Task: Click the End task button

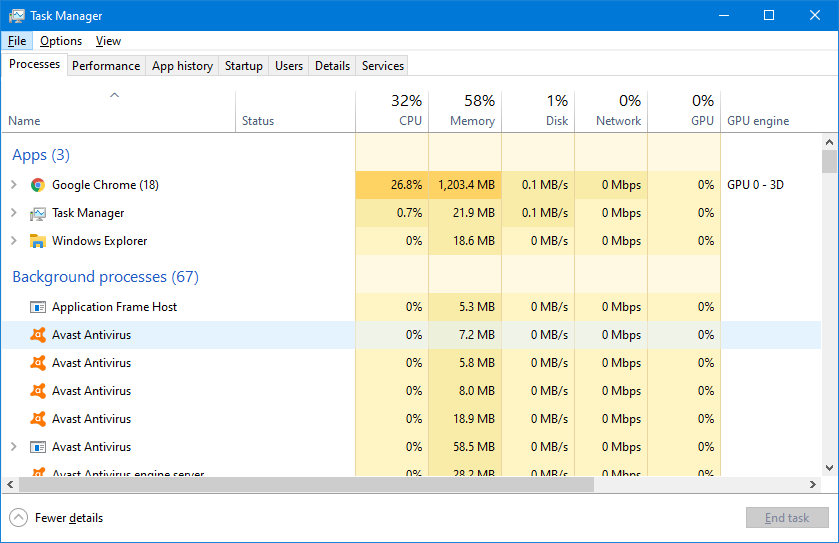Action: point(787,518)
